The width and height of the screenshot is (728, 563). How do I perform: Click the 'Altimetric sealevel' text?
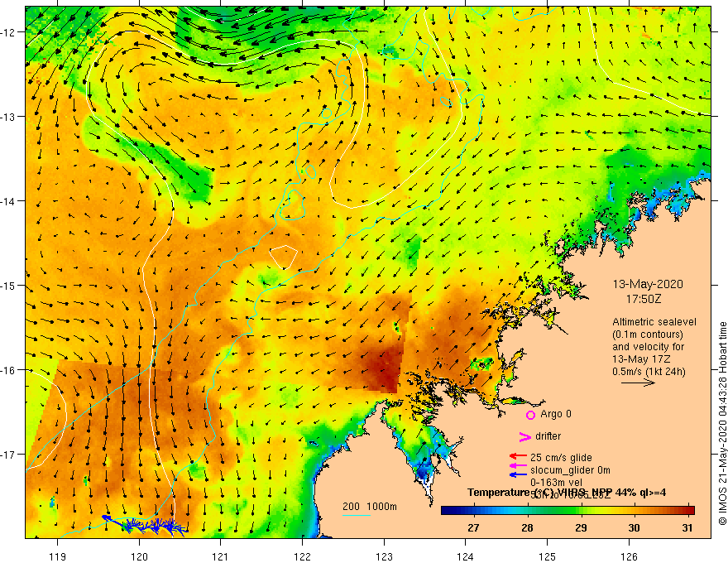tap(654, 322)
